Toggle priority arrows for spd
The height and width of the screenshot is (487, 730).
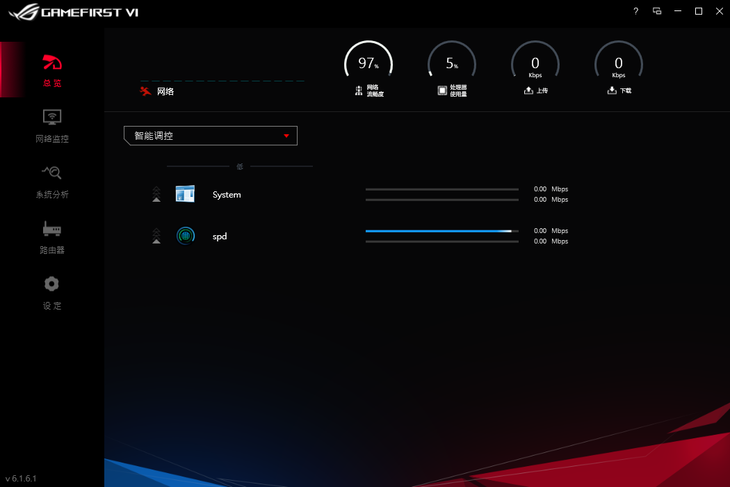click(x=156, y=236)
